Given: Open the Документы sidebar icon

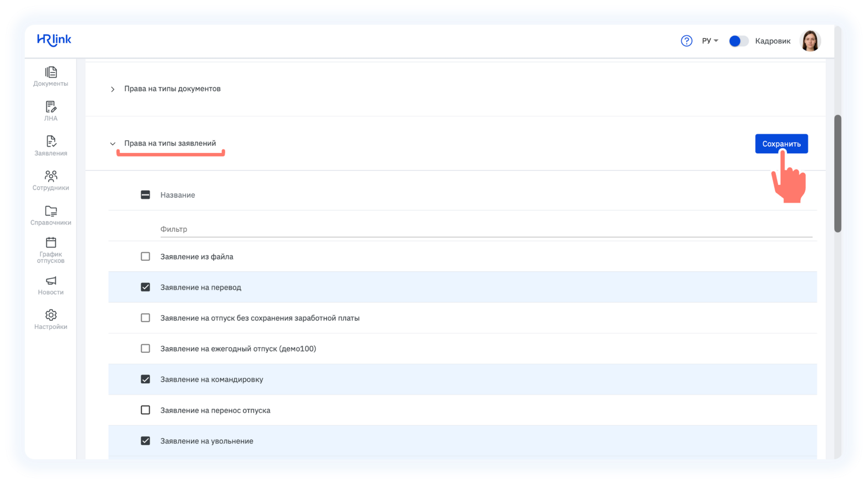Looking at the screenshot, I should 51,72.
